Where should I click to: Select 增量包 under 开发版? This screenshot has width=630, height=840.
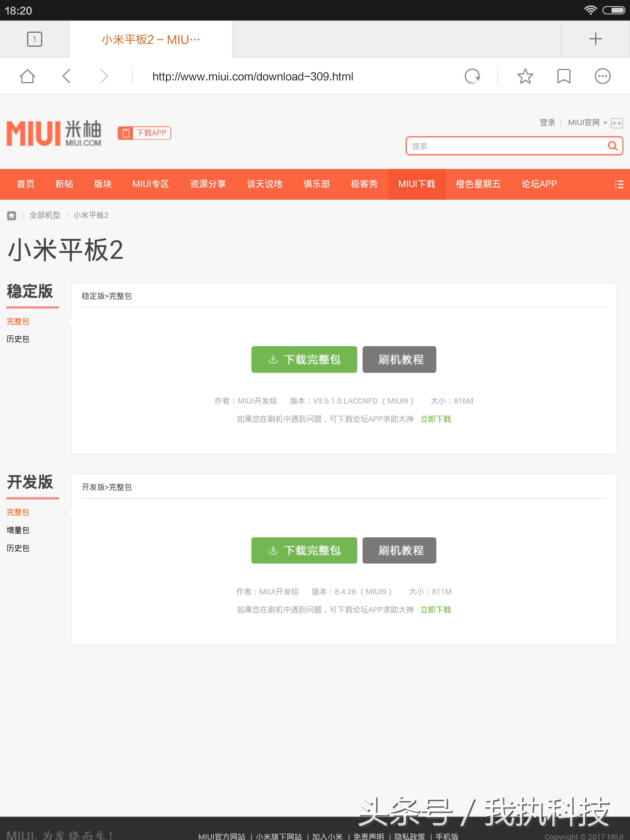(18, 530)
